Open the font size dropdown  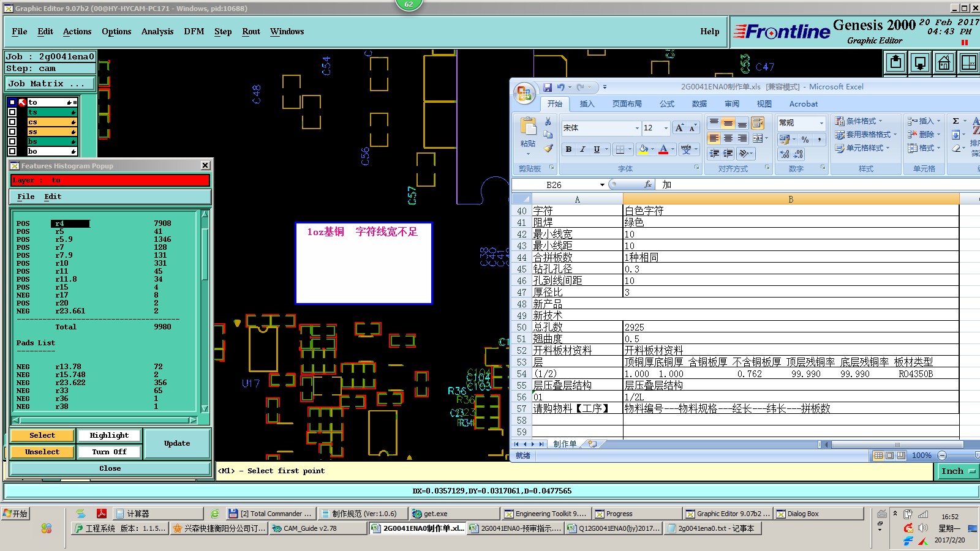(666, 128)
